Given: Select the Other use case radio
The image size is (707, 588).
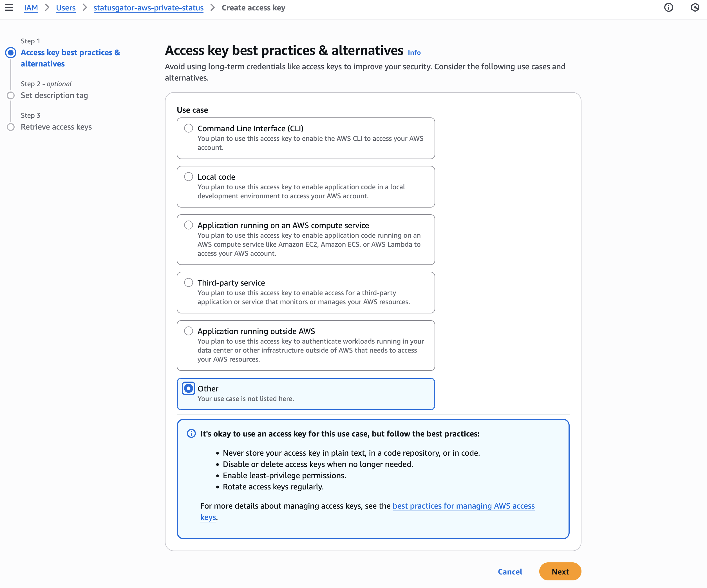Looking at the screenshot, I should pyautogui.click(x=189, y=388).
